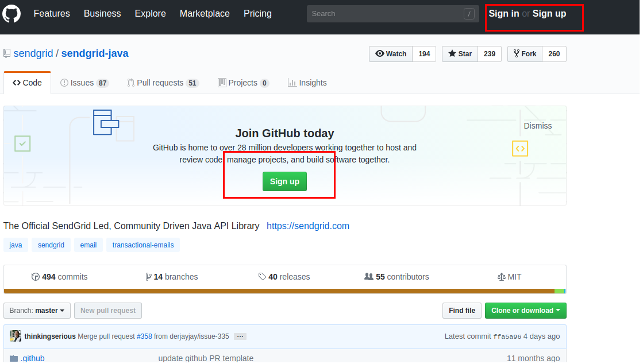643x364 pixels.
Task: Open the https://sendgrid.com link
Action: (x=308, y=226)
